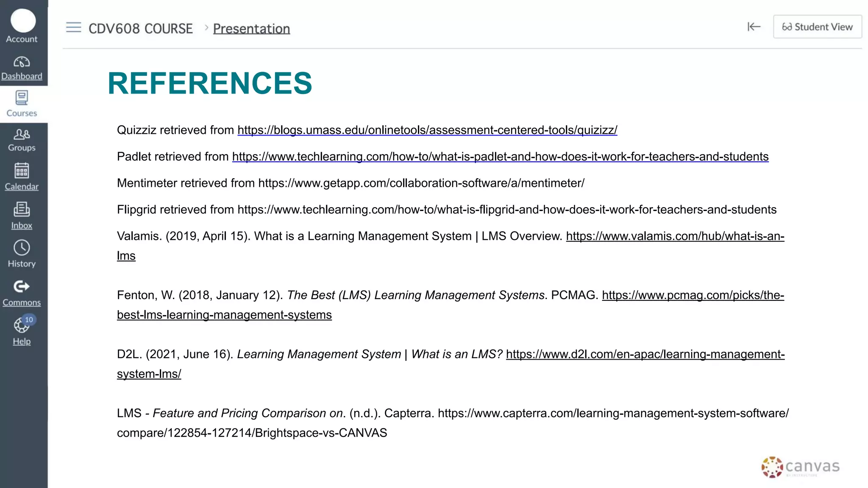
Task: Open the Inbox icon
Action: (22, 209)
